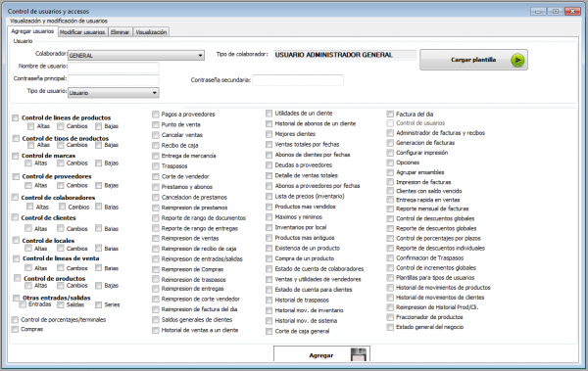Check the Compras checkbox
This screenshot has height=371, width=588.
(x=15, y=329)
